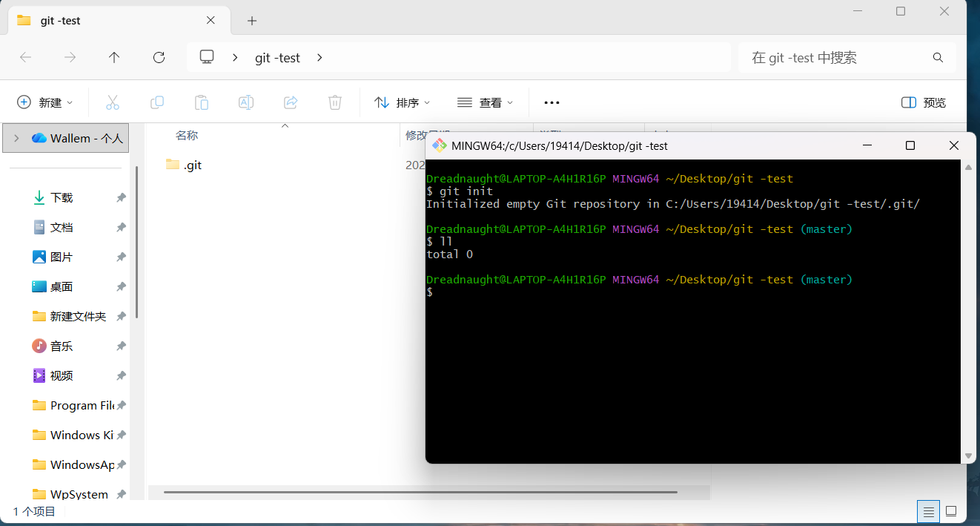Switch to details view layout icon
The image size is (980, 526).
coord(928,511)
